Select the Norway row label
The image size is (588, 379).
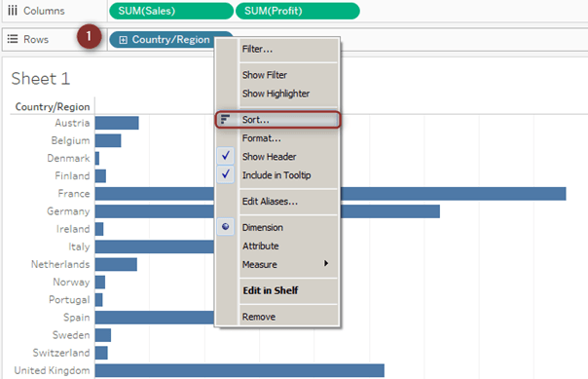click(71, 282)
